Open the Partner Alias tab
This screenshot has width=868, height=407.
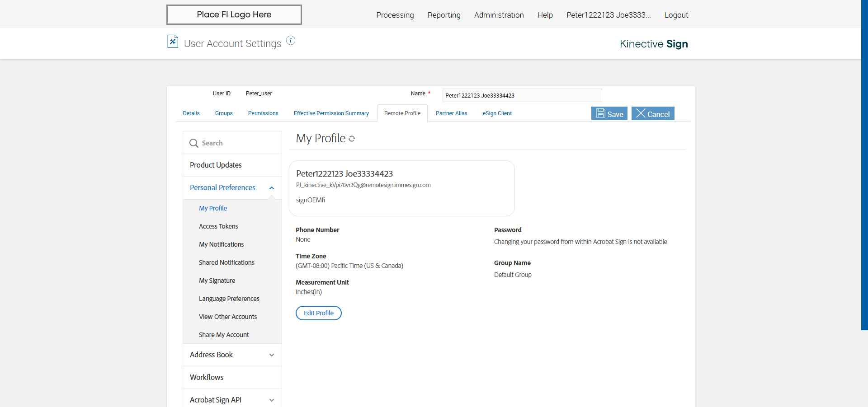(451, 113)
